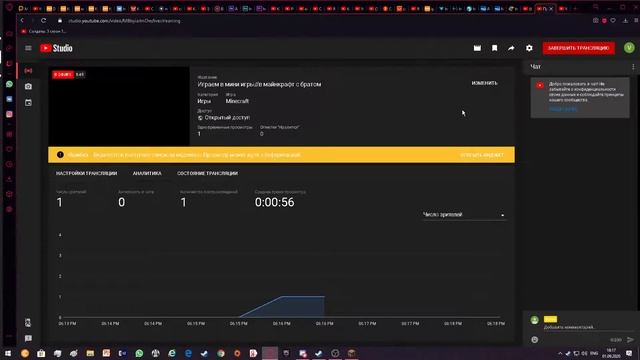The image size is (640, 360).
Task: Click the bookmarks bar YouTube item
Action: (x=43, y=31)
